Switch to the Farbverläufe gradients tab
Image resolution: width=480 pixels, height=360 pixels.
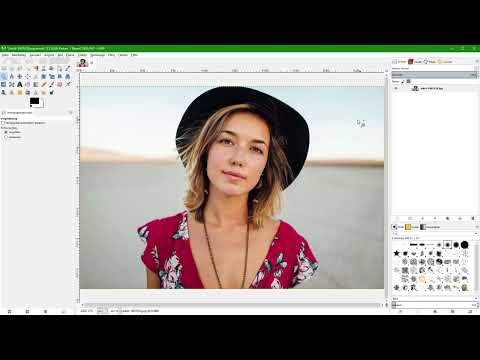(x=430, y=227)
